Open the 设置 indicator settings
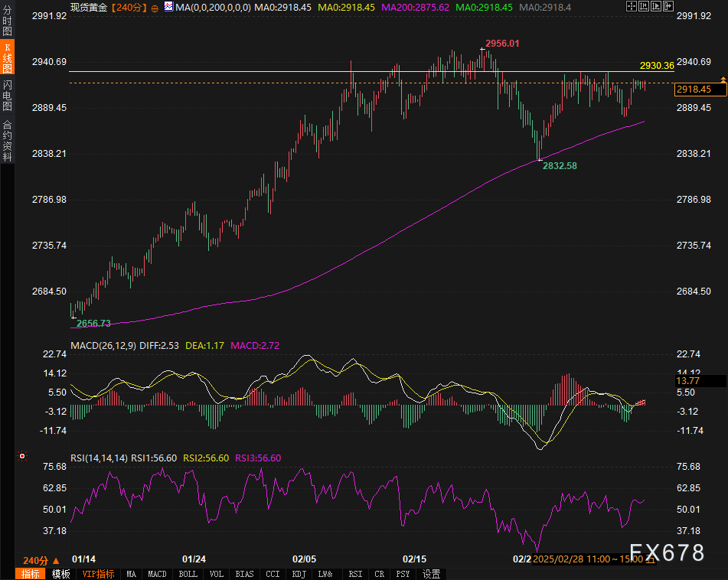Image resolution: width=728 pixels, height=580 pixels. pos(431,574)
